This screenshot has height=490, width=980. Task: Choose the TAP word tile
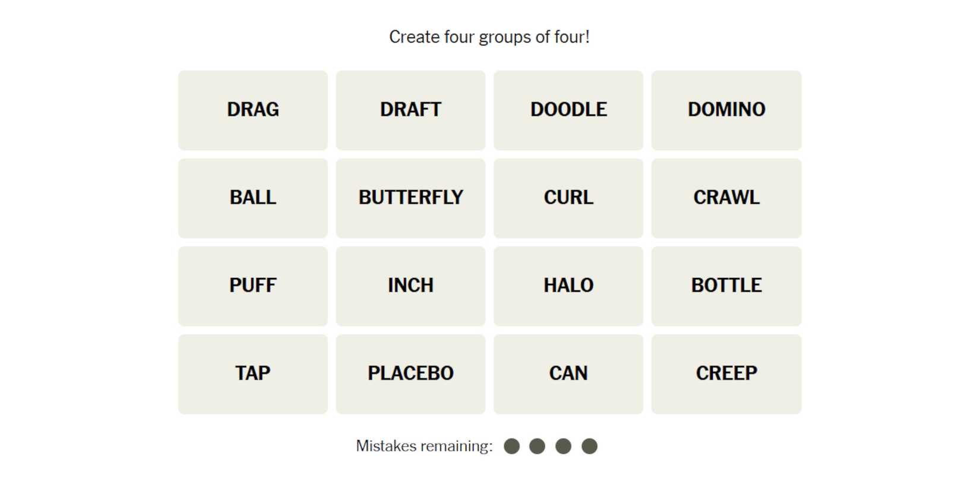tap(252, 374)
